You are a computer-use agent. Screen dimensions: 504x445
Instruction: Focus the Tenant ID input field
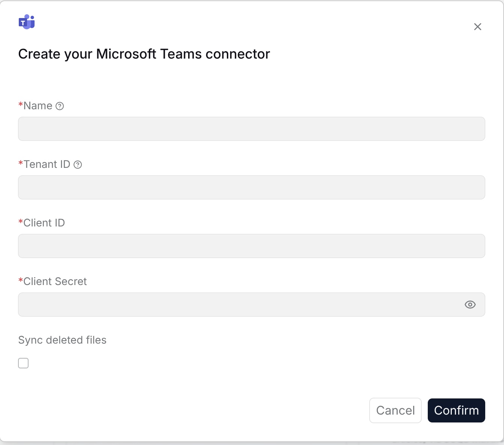[x=252, y=187]
